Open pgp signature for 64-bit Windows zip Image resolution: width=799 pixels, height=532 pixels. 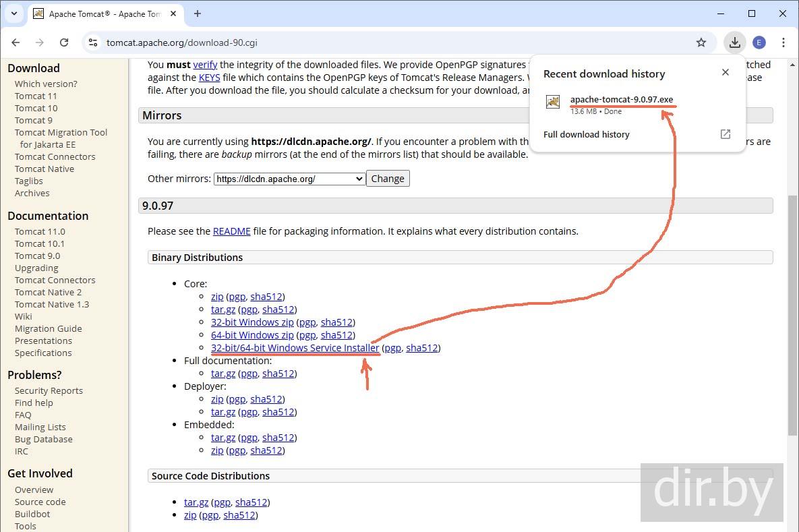[x=307, y=335]
